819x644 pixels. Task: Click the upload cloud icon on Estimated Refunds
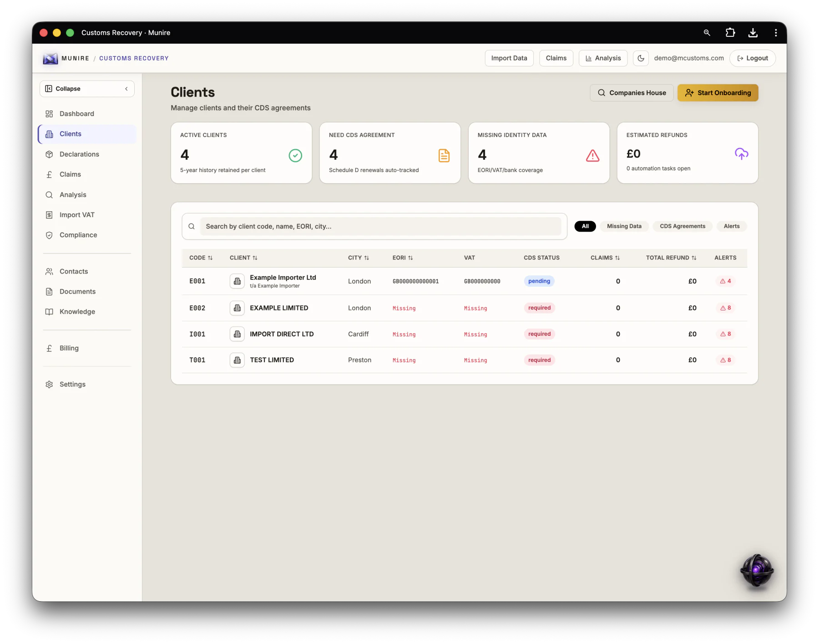pos(741,154)
